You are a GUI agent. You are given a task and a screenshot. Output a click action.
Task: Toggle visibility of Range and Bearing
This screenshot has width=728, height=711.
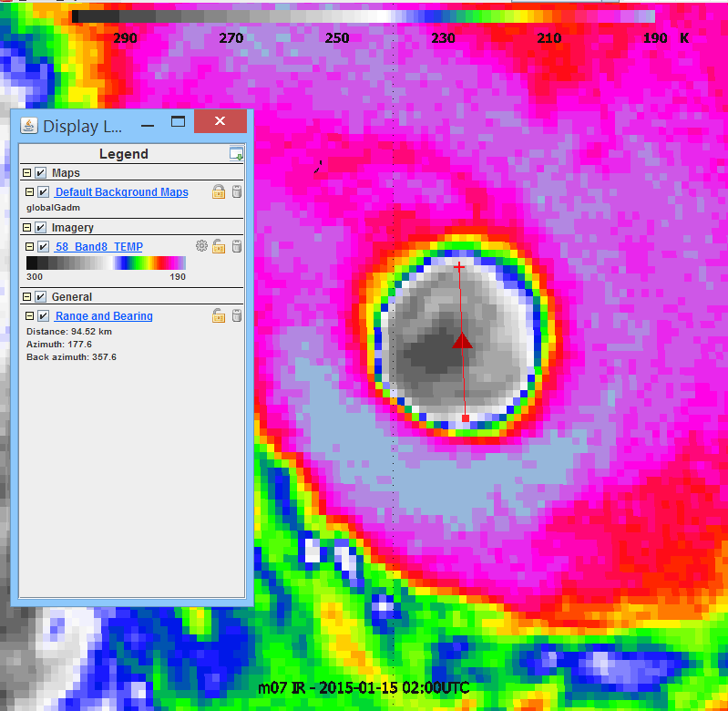[x=43, y=315]
